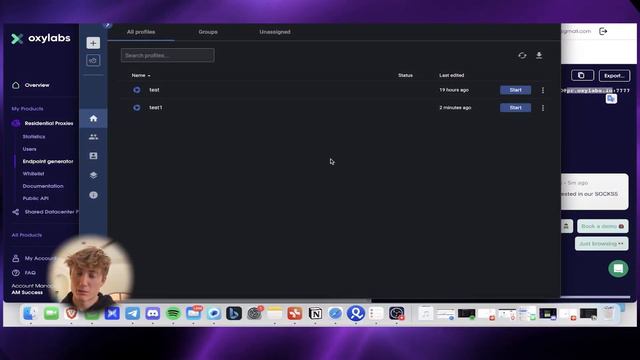Select the test profile name

tap(154, 90)
